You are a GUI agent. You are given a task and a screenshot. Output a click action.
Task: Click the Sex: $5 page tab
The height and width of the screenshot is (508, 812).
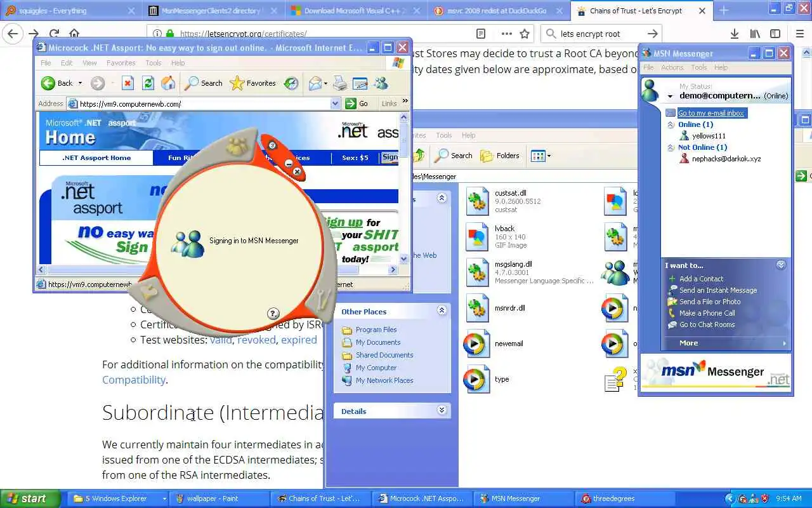[x=355, y=157]
